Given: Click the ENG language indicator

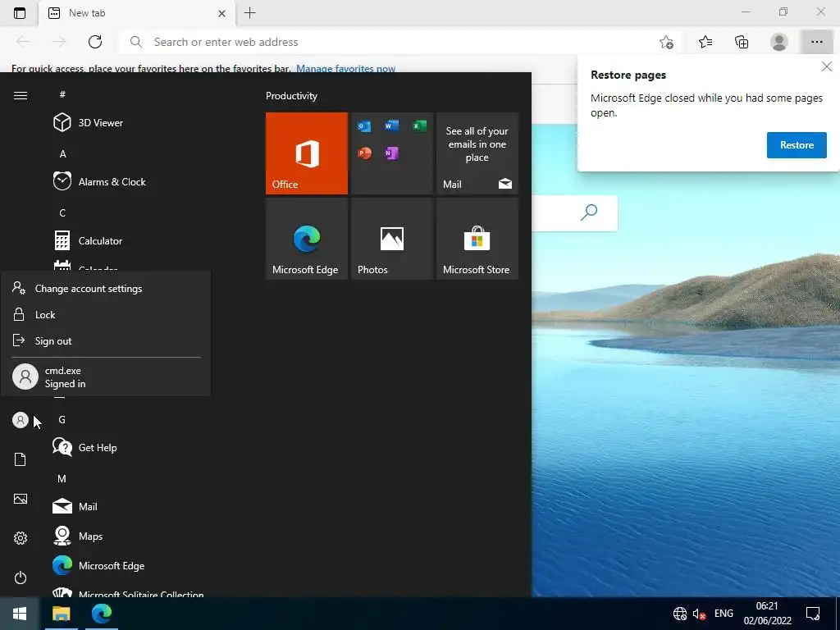Looking at the screenshot, I should pos(724,614).
